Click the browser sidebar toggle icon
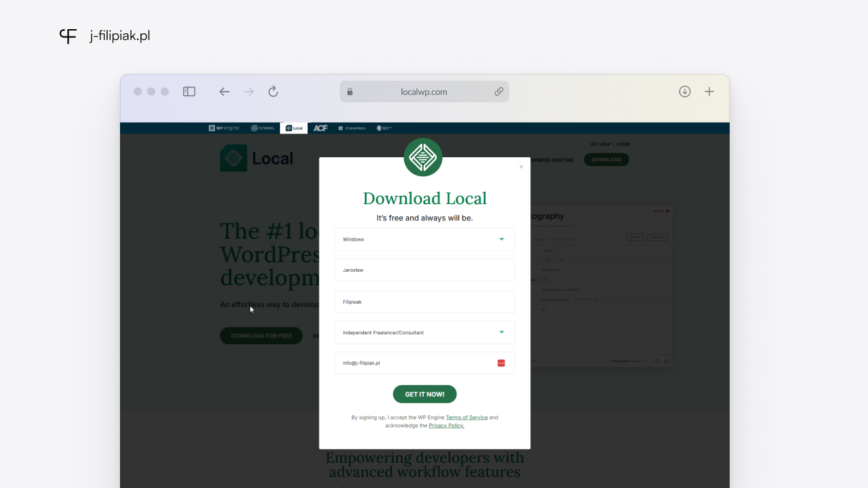 coord(189,91)
